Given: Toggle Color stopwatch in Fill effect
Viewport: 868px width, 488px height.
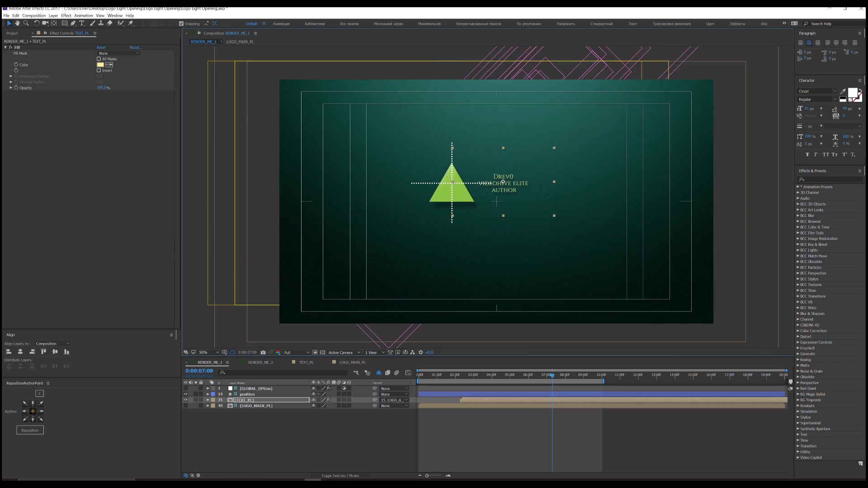Looking at the screenshot, I should (x=16, y=65).
